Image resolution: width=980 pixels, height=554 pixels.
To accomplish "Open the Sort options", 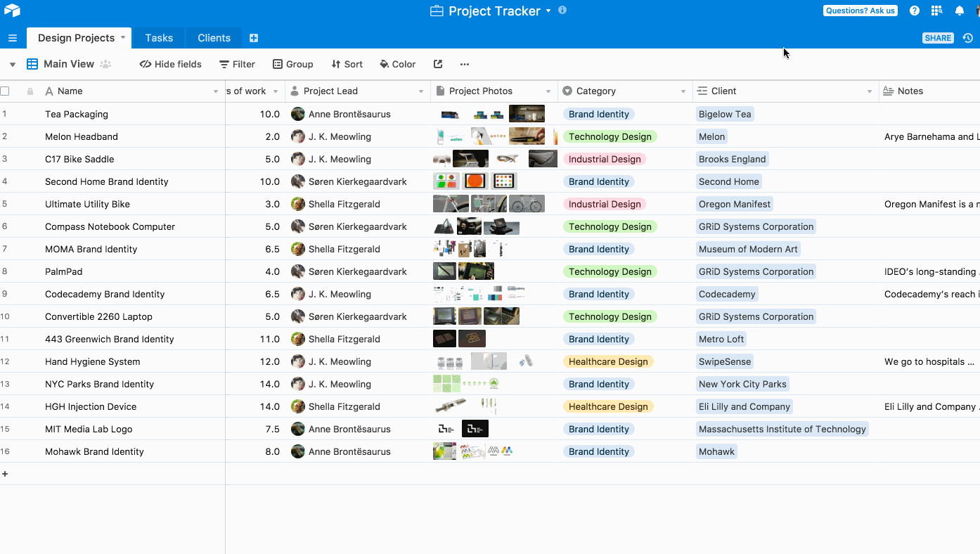I will coord(347,64).
